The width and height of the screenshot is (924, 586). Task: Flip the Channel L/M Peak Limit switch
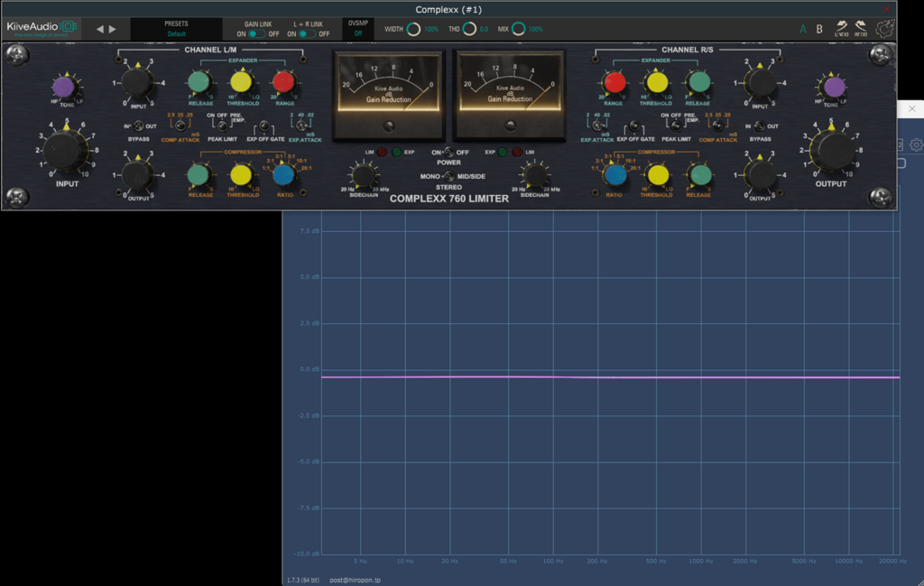[222, 126]
